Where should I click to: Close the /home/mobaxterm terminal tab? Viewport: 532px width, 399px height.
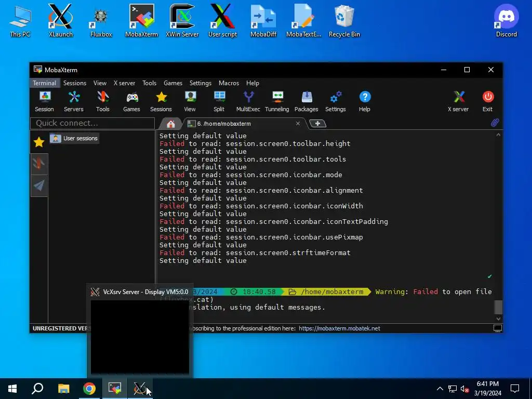[298, 124]
